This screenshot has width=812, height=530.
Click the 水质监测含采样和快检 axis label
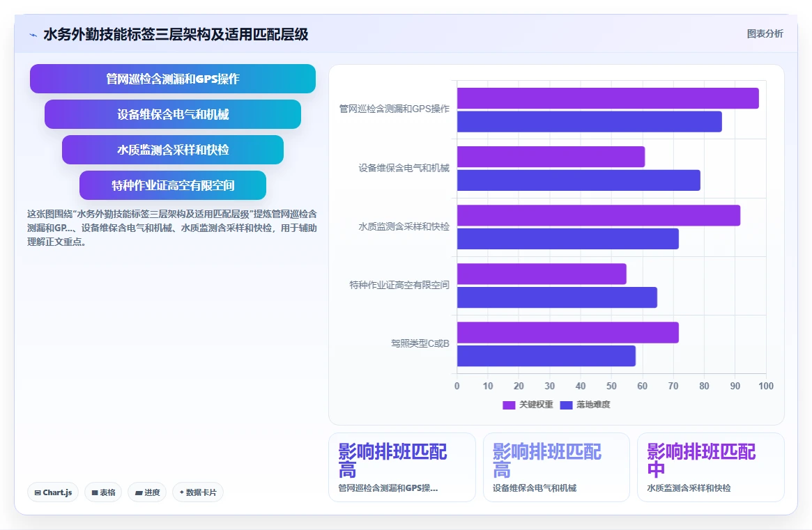click(404, 227)
